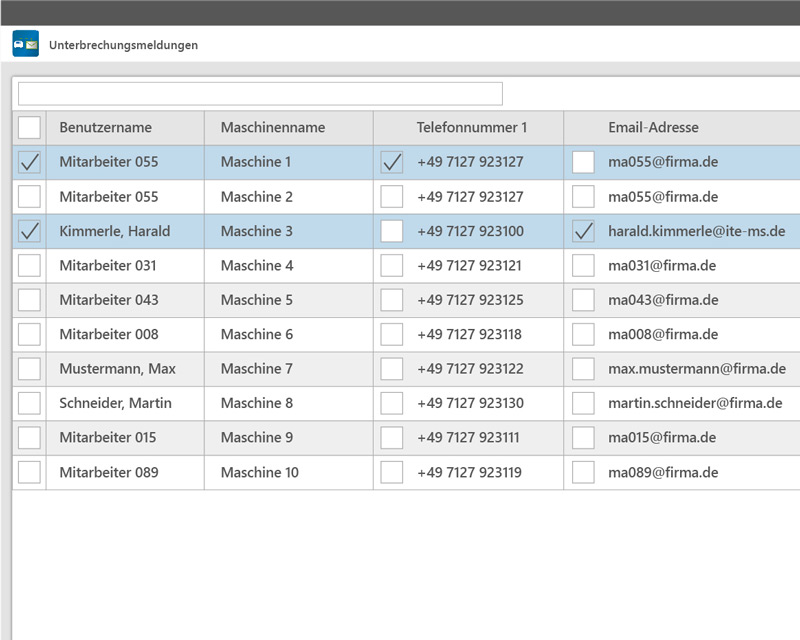800x640 pixels.
Task: Uncheck the first Mitarbeiter 055 row selection
Action: coord(28,161)
